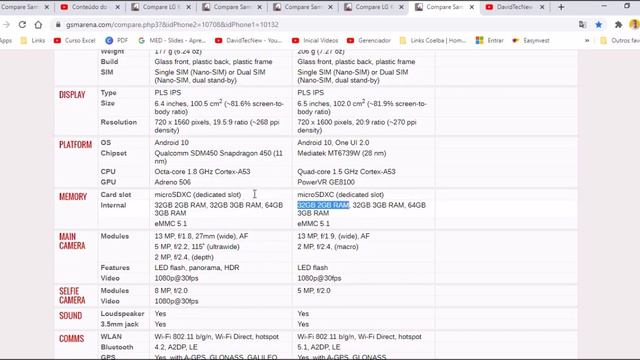Viewport: 640px width, 360px height.
Task: Click the display Type label
Action: point(109,93)
